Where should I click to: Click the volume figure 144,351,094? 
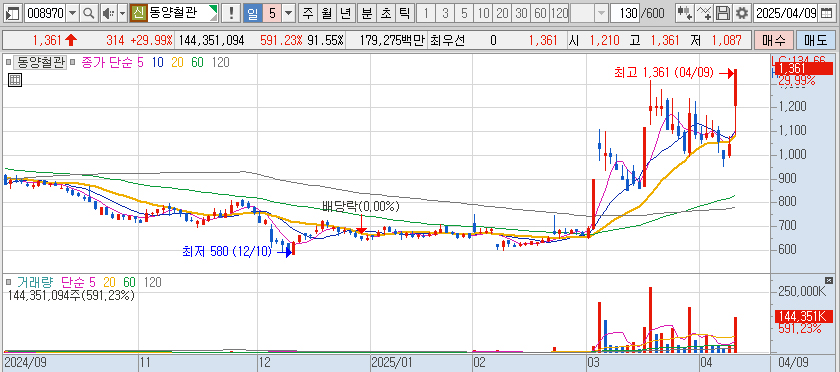point(211,40)
